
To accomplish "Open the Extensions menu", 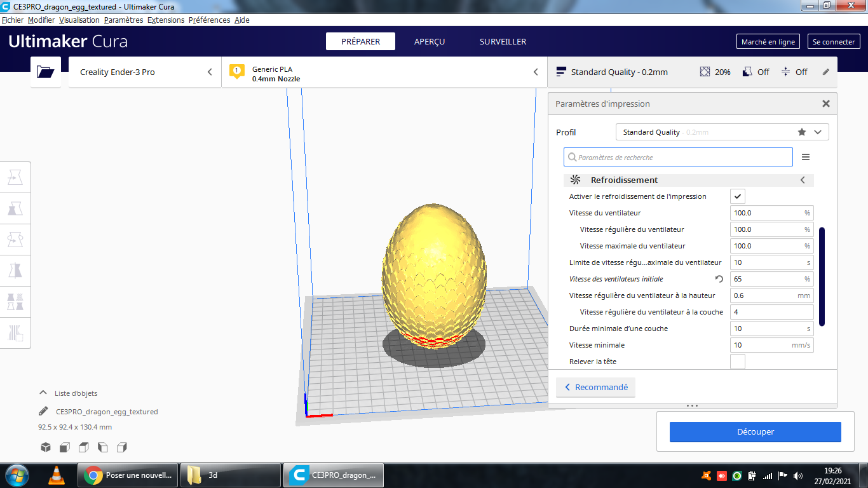I will coord(166,20).
